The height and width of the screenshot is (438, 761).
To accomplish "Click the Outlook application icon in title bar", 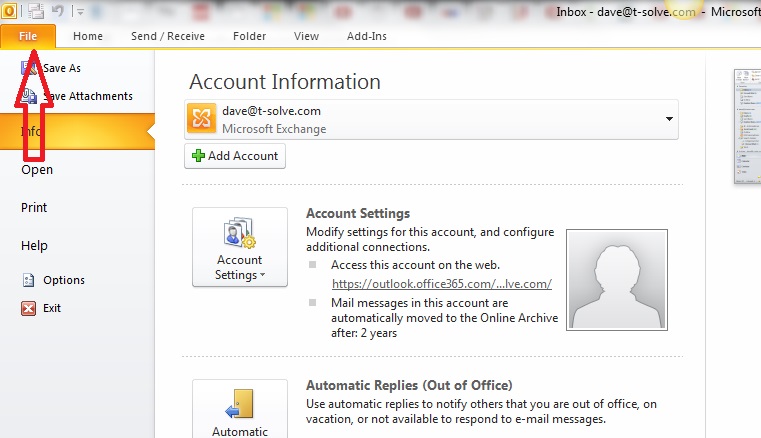I will point(9,11).
